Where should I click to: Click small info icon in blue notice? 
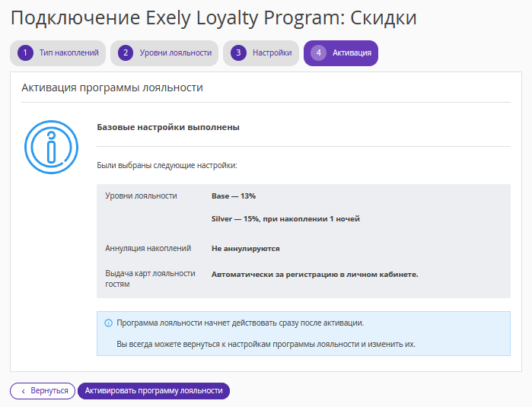click(x=108, y=323)
